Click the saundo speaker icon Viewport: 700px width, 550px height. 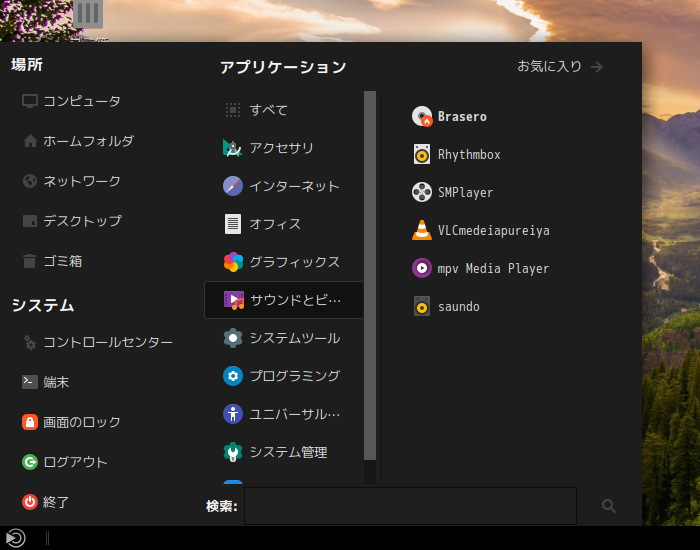(x=422, y=306)
